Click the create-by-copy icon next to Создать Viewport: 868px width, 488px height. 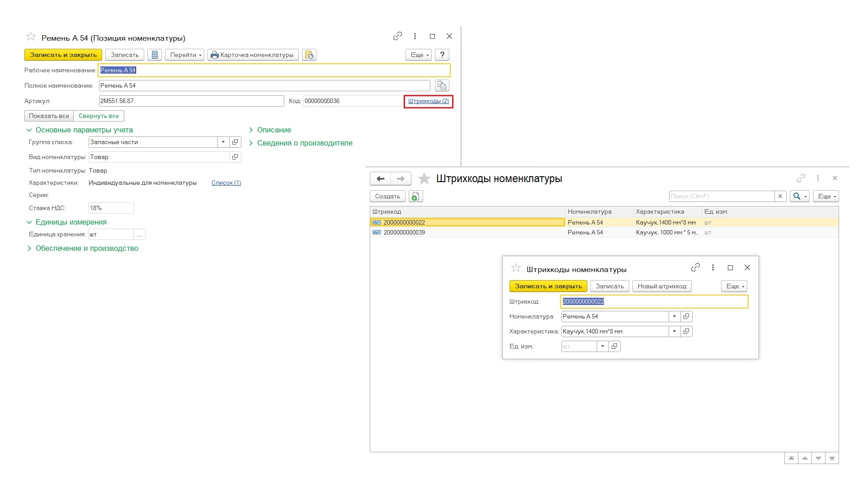415,197
